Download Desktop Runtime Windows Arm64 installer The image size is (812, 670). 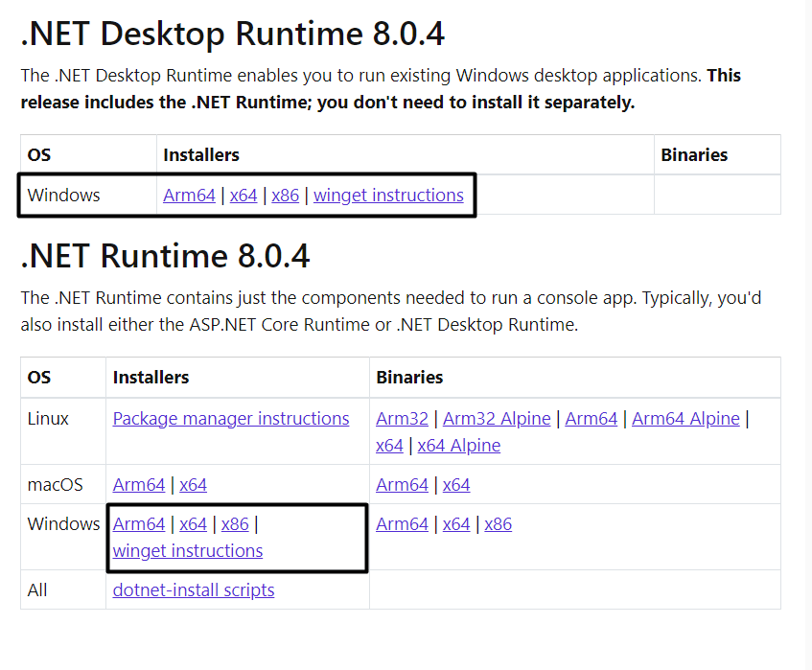tap(189, 196)
